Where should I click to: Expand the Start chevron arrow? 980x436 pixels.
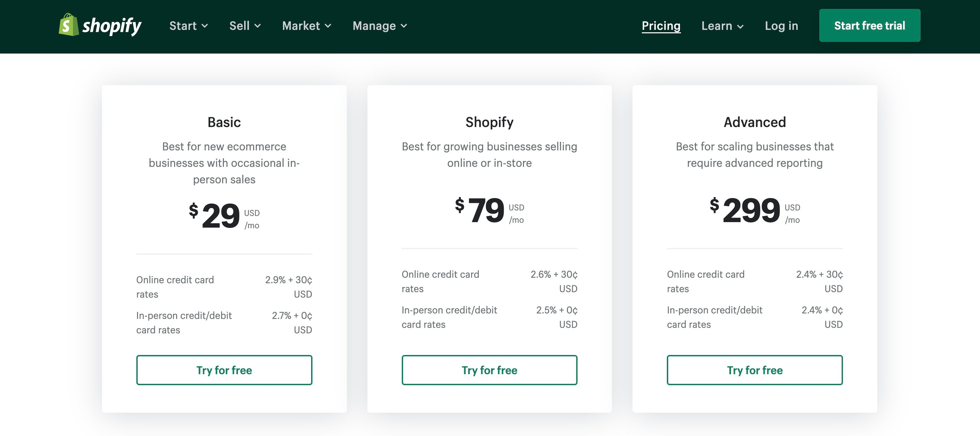pyautogui.click(x=205, y=26)
